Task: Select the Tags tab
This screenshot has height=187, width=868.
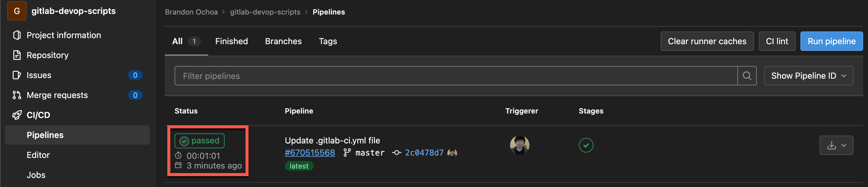Action: [328, 41]
